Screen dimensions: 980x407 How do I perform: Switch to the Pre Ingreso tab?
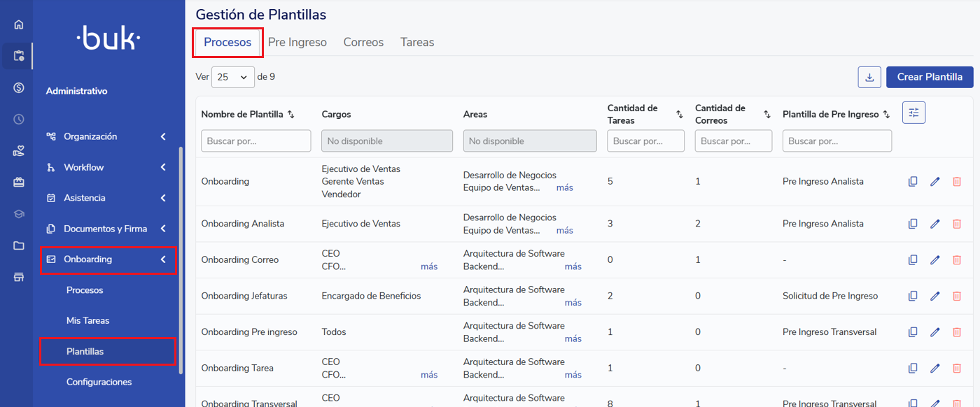(x=297, y=43)
